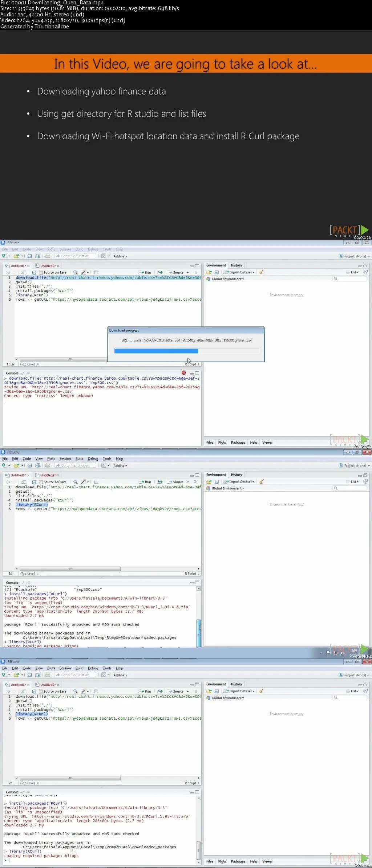The image size is (372, 868).
Task: Open Addins dropdown in 00:00:52 RStudio frame
Action: coord(120,256)
